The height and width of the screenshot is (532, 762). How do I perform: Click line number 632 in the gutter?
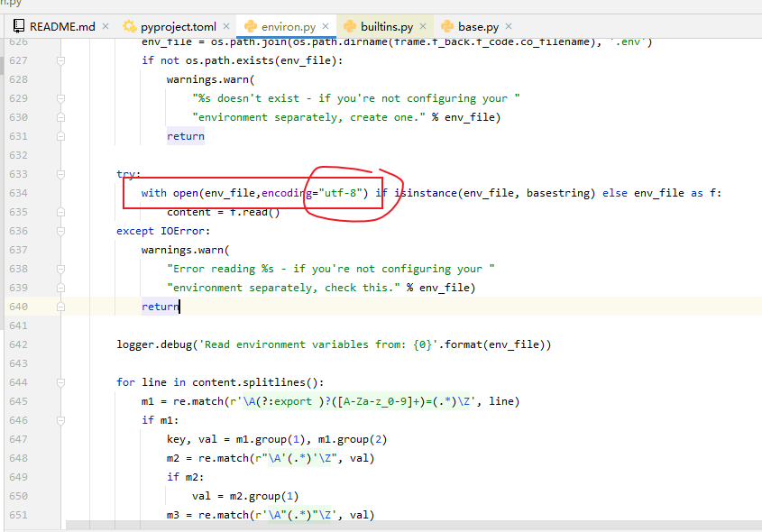[x=18, y=155]
